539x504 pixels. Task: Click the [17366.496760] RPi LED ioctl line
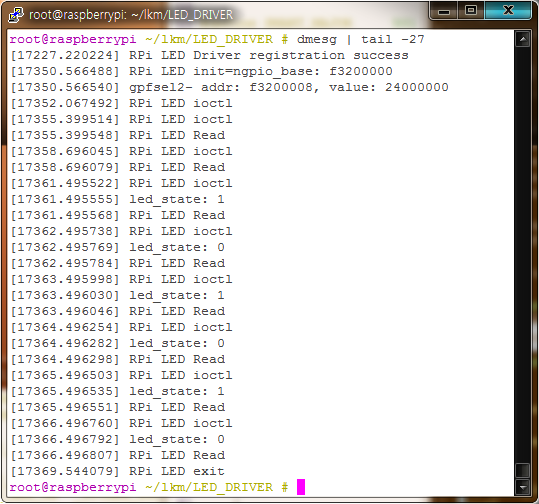121,423
